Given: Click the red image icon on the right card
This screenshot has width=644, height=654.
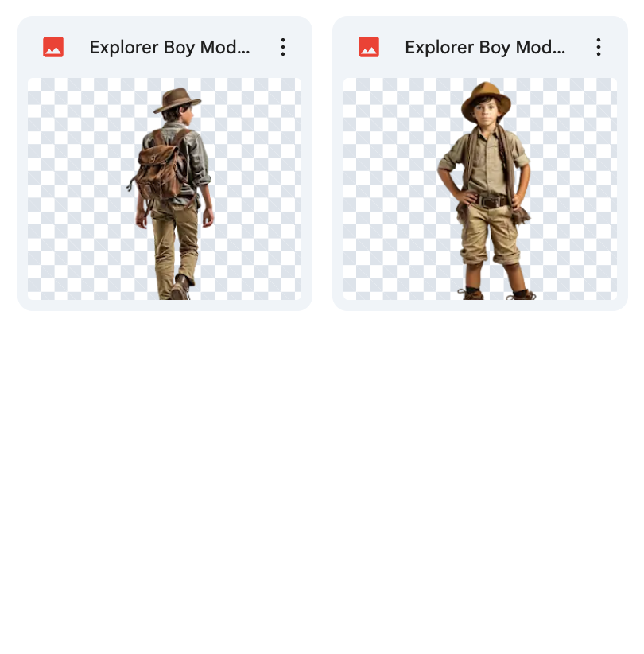Looking at the screenshot, I should (369, 47).
